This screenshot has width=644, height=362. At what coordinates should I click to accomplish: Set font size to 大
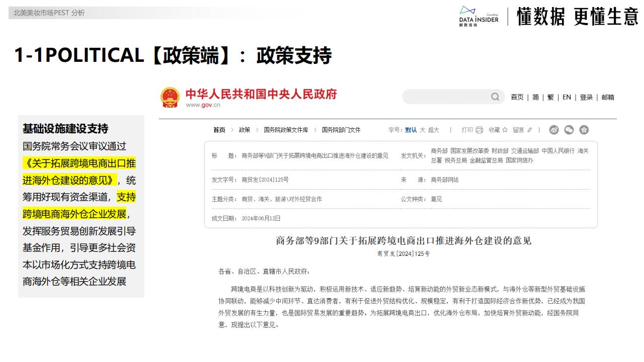pos(423,130)
